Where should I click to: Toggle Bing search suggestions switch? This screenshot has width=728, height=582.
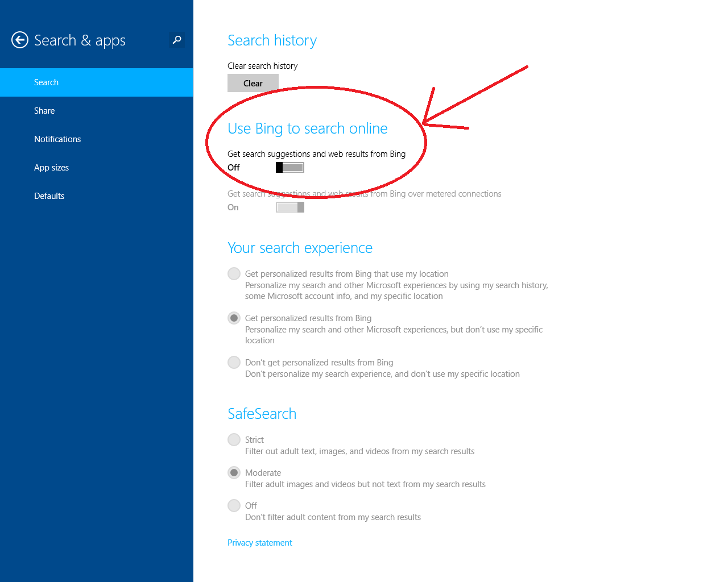coord(290,167)
